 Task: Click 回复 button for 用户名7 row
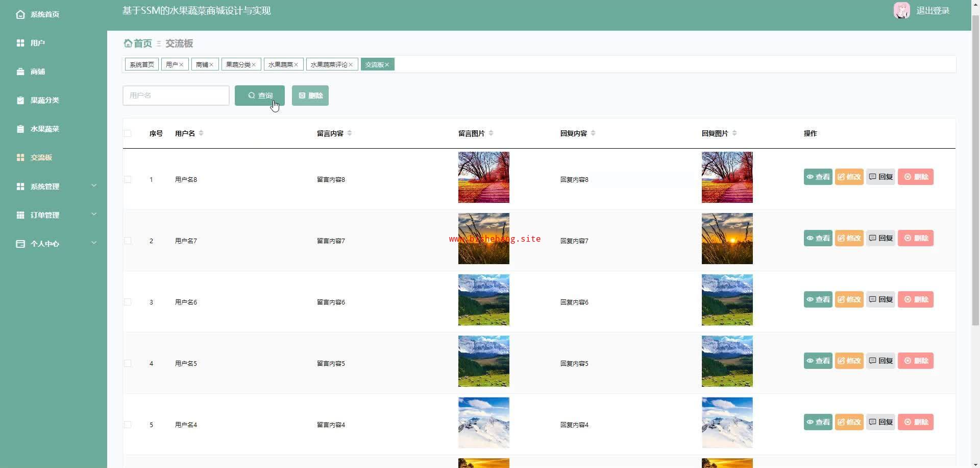tap(880, 238)
